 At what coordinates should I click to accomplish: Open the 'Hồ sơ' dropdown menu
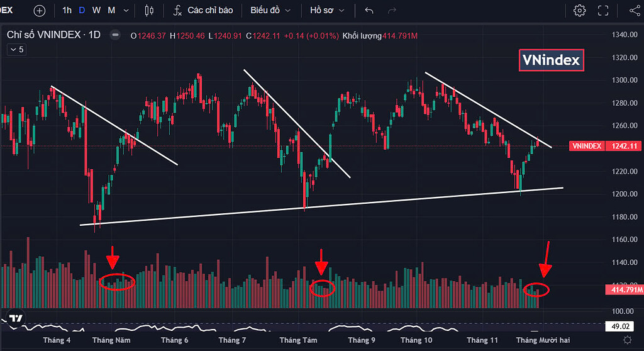[x=328, y=11]
